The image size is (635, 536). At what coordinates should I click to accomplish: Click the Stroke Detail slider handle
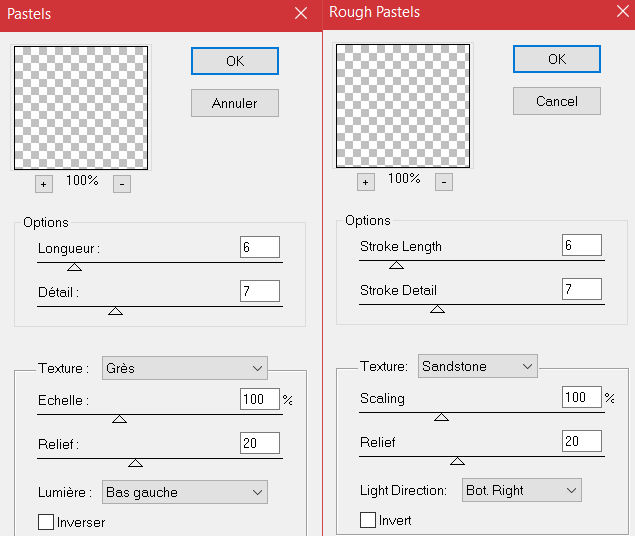tap(437, 309)
